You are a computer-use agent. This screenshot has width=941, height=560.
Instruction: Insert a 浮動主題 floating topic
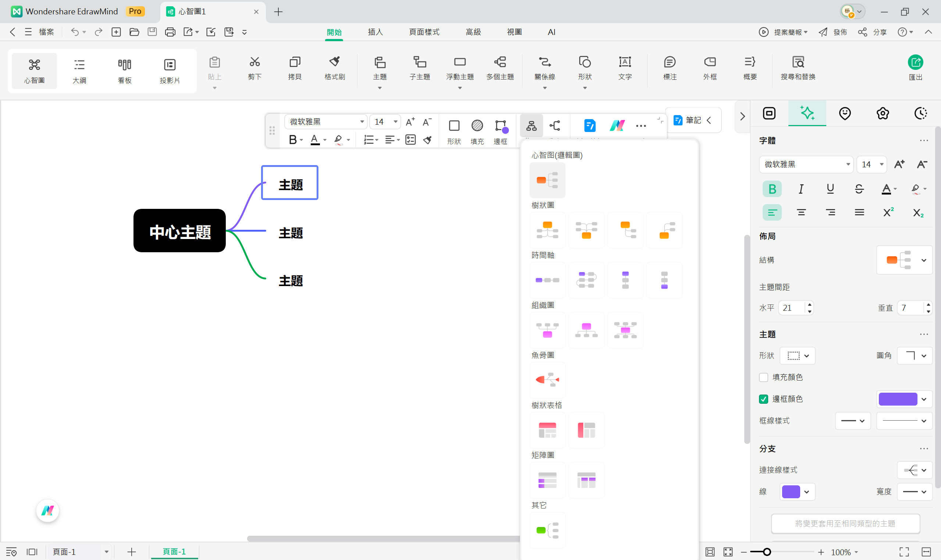pyautogui.click(x=459, y=70)
